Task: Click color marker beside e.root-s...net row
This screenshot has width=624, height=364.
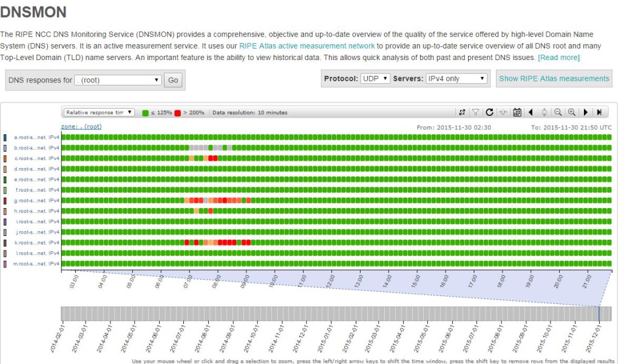Action: tap(5, 180)
